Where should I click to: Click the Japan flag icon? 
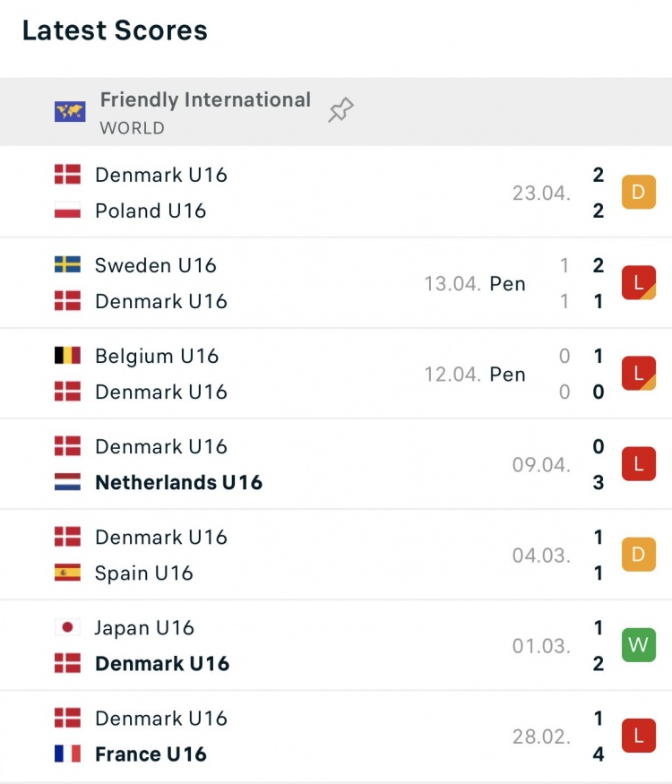67,627
